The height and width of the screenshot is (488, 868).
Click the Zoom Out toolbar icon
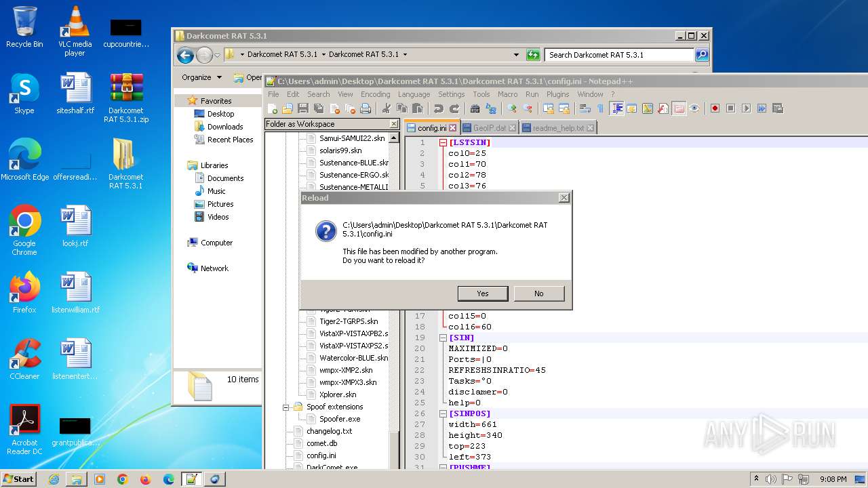[528, 108]
